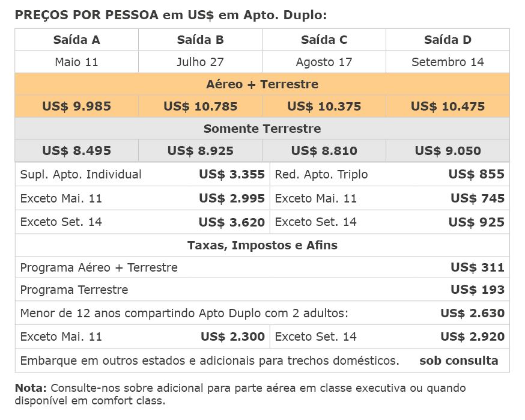The height and width of the screenshot is (420, 525).
Task: Click the Saída C column header
Action: tap(324, 40)
